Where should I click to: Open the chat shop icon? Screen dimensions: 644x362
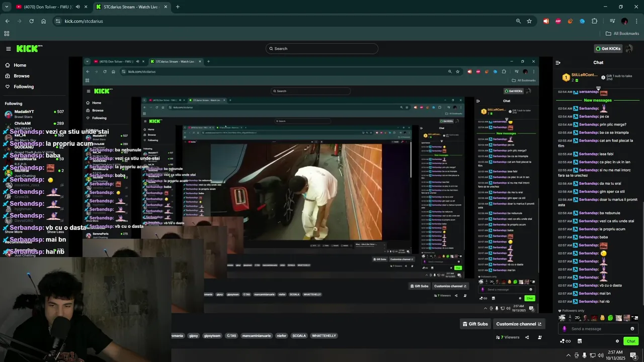point(580,341)
